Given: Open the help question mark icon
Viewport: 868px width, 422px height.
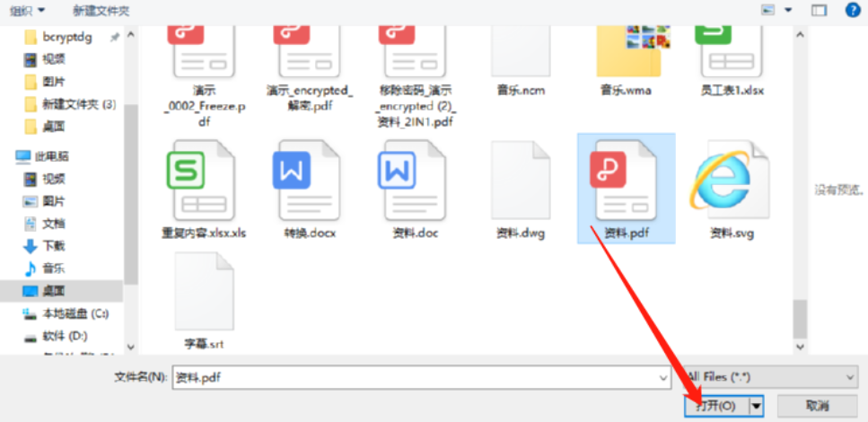Looking at the screenshot, I should coord(853,10).
